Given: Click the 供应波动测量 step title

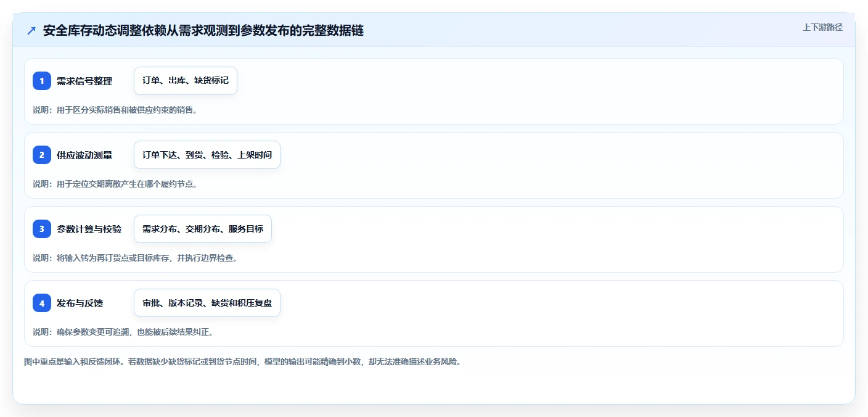Looking at the screenshot, I should 84,155.
